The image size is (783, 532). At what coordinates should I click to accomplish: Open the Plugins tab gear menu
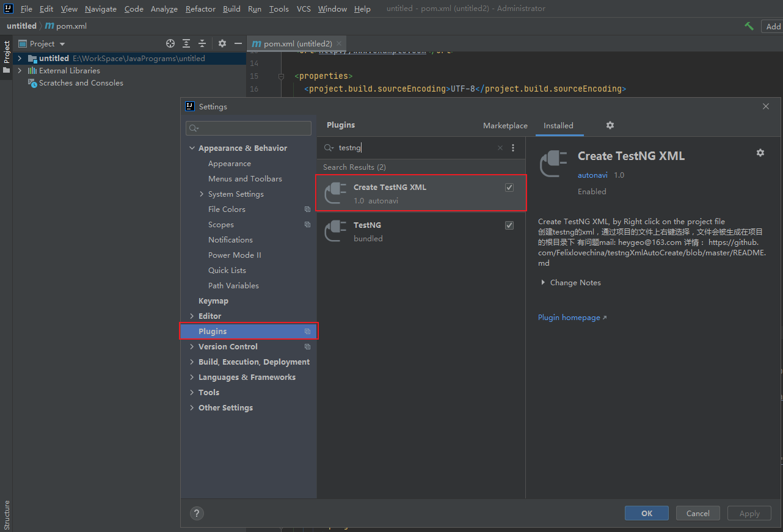(610, 125)
